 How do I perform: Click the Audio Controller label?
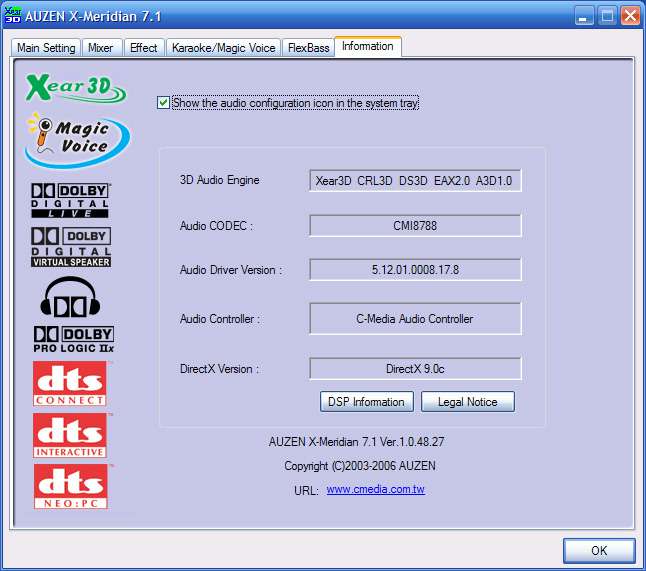coord(220,319)
